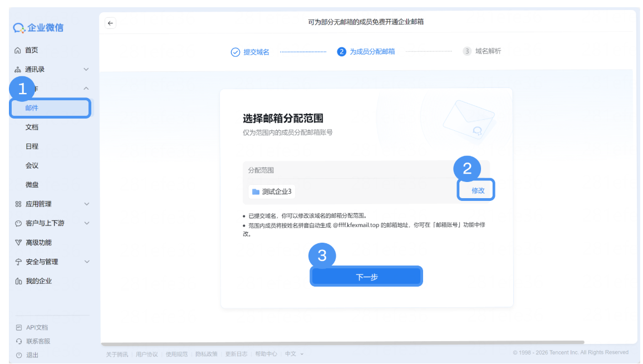
Task: Click the 测试企业3 folder icon
Action: coord(256,192)
